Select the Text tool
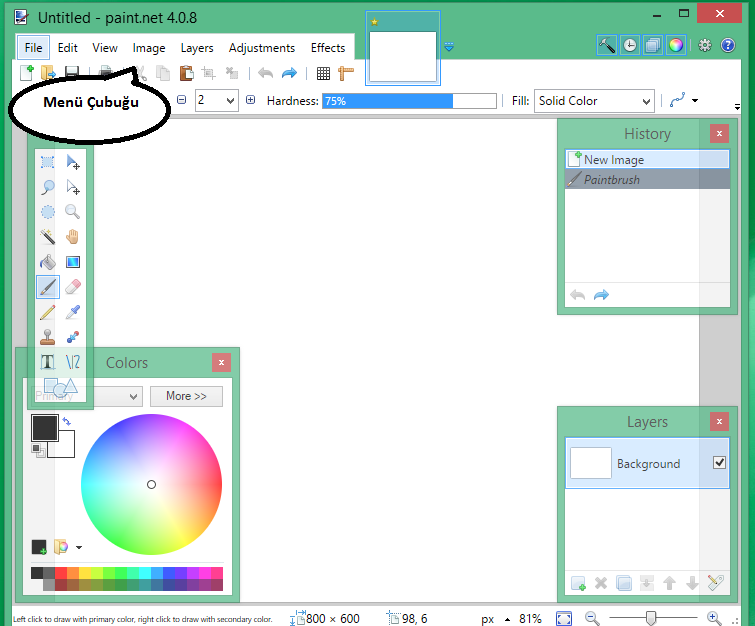This screenshot has width=755, height=626. pos(47,362)
